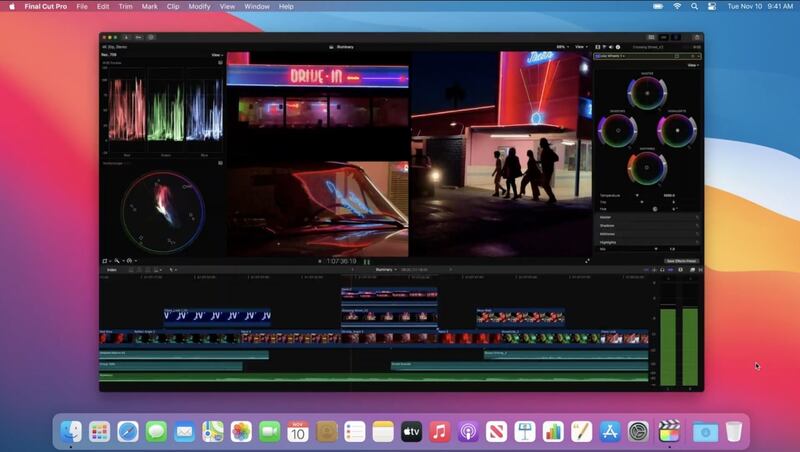The height and width of the screenshot is (452, 800).
Task: Open Final Cut Pro from the Dock
Action: point(670,431)
